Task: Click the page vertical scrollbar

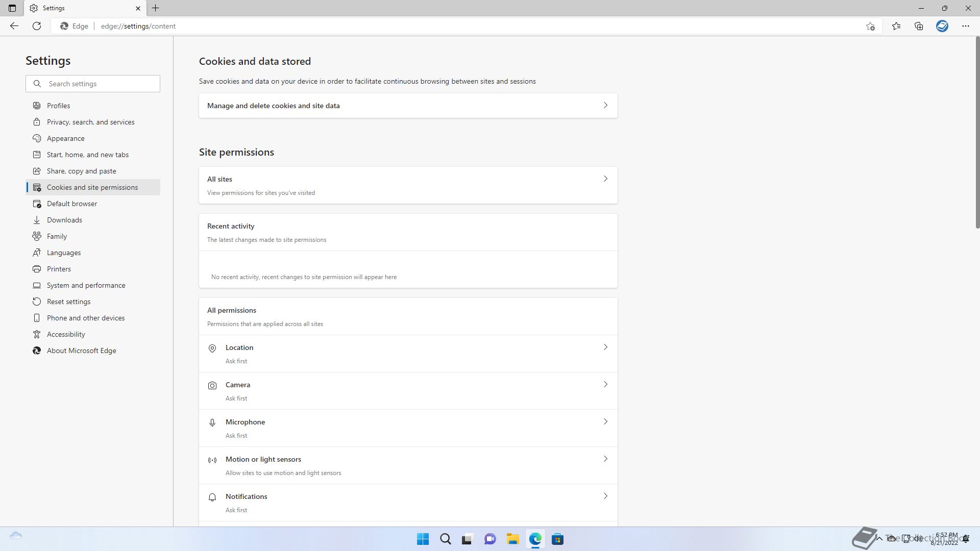Action: [x=977, y=133]
